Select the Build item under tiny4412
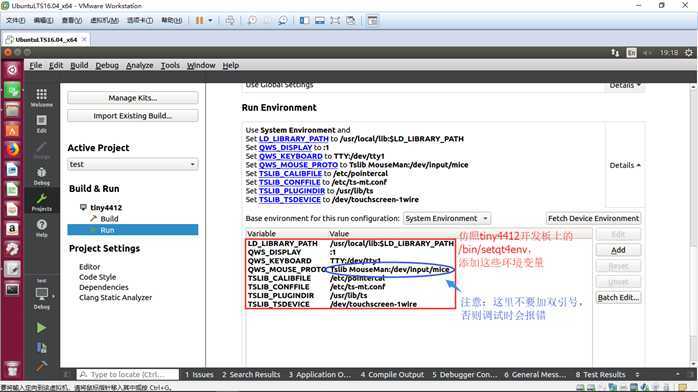The image size is (698, 392). (x=109, y=218)
